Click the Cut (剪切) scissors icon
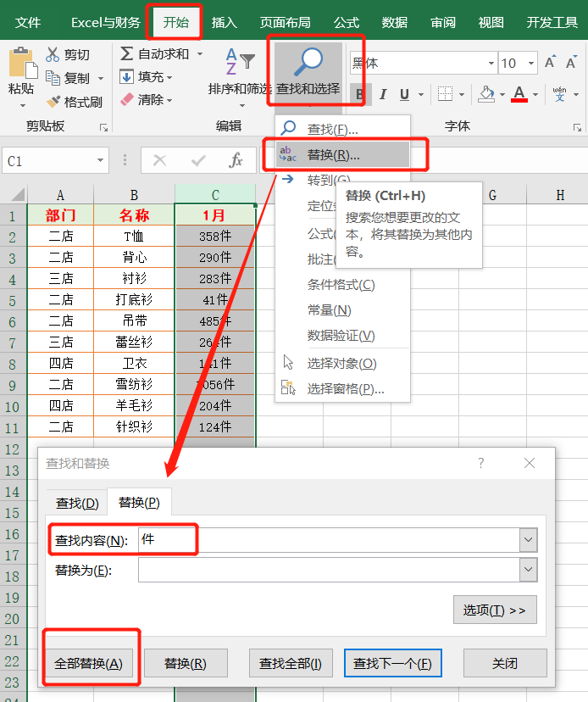The image size is (588, 702). tap(53, 54)
